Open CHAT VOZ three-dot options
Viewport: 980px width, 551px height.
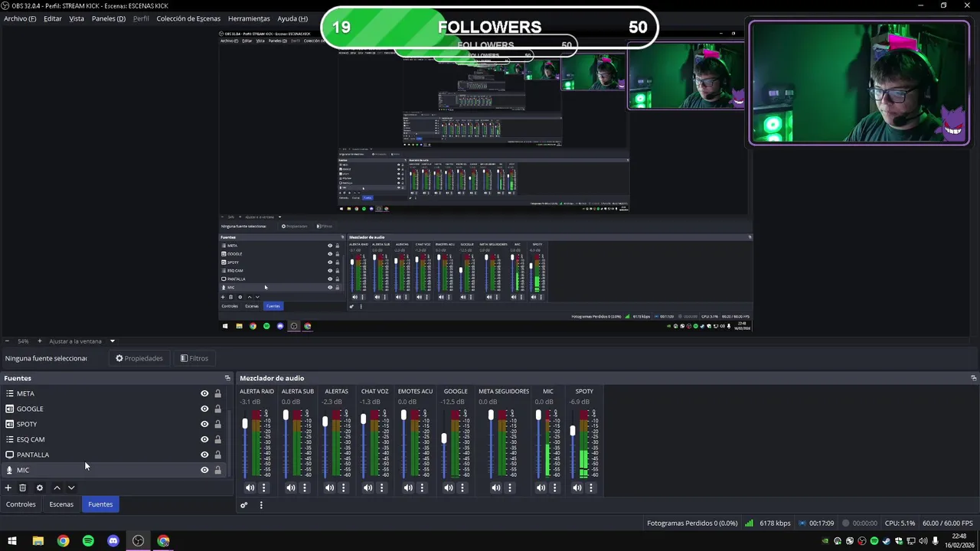pyautogui.click(x=381, y=487)
